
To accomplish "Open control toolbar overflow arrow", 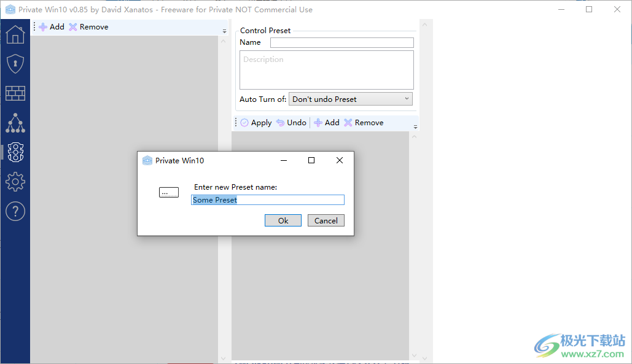I will point(415,127).
